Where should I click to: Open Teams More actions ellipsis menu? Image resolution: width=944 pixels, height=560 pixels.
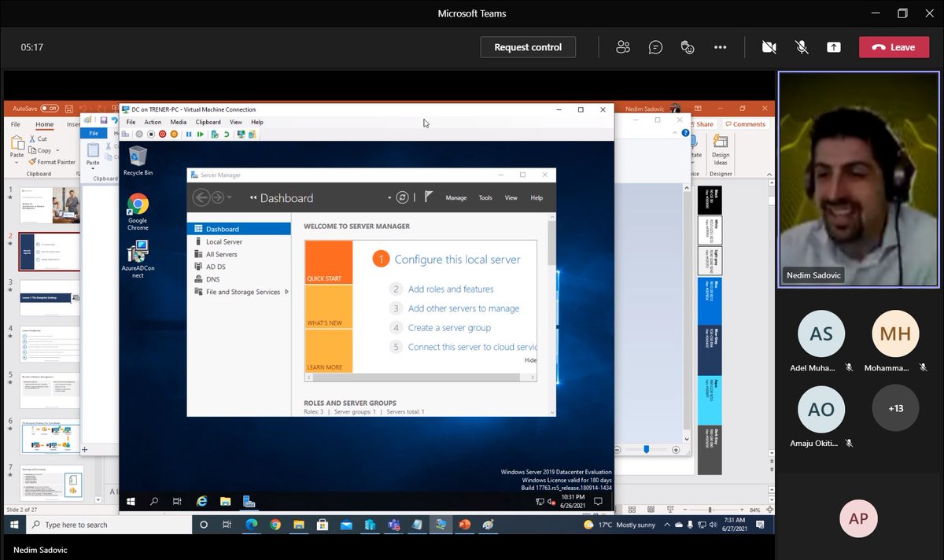[720, 47]
